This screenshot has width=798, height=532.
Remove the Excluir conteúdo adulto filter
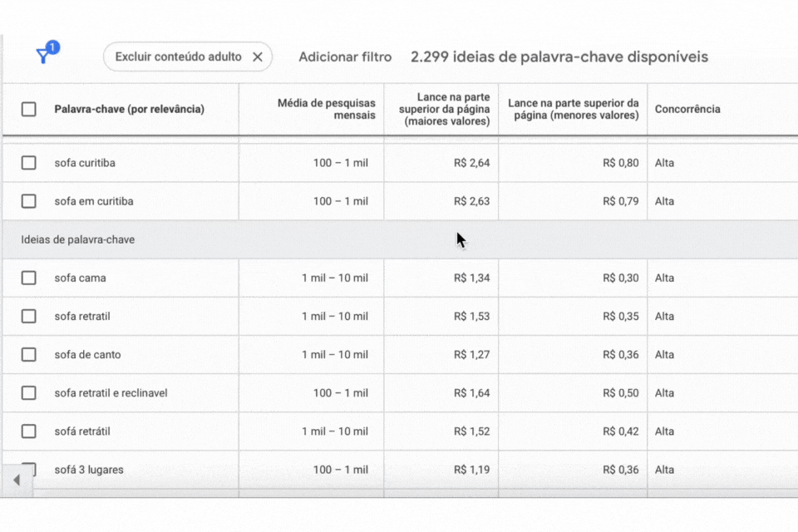pyautogui.click(x=257, y=57)
